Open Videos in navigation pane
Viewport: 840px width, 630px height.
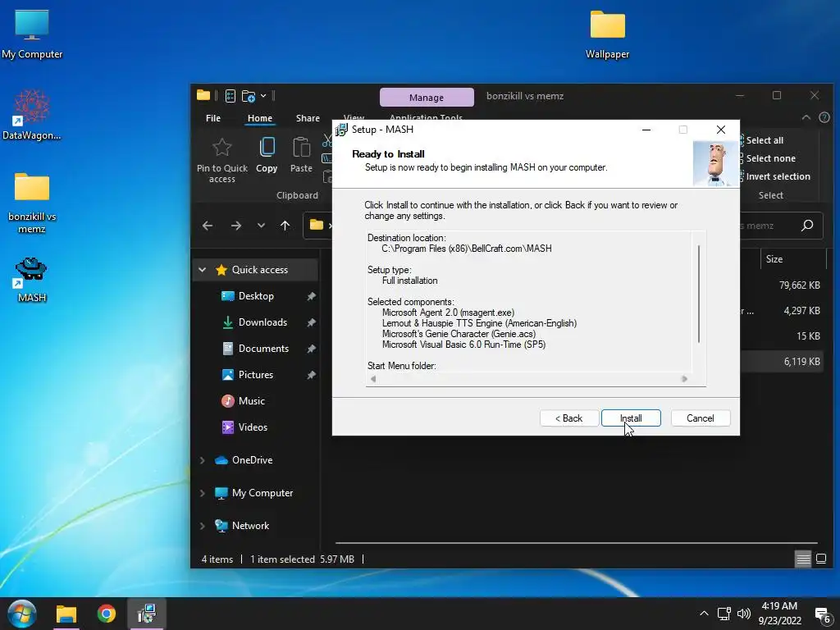tap(253, 427)
